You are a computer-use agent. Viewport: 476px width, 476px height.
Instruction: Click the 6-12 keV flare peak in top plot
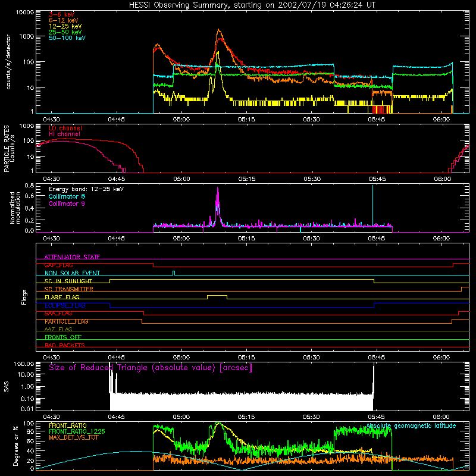click(219, 30)
